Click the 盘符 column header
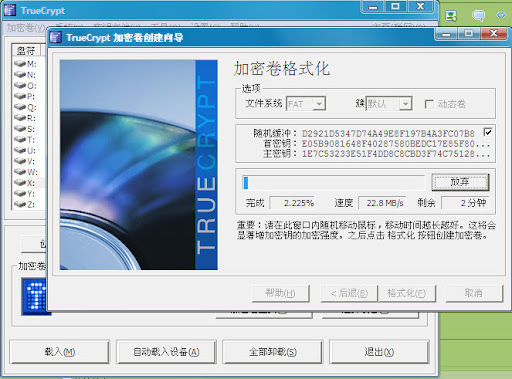This screenshot has height=379, width=512. pos(26,50)
